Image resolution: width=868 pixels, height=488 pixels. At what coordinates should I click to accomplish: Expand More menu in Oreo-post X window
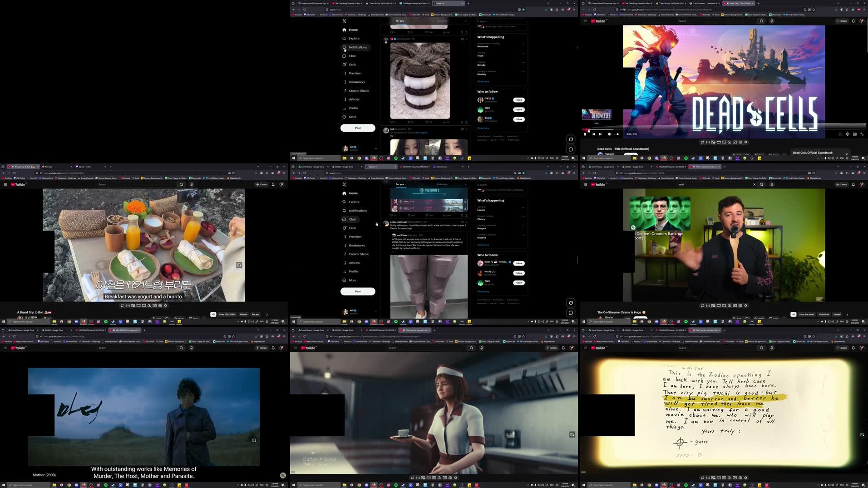[350, 117]
